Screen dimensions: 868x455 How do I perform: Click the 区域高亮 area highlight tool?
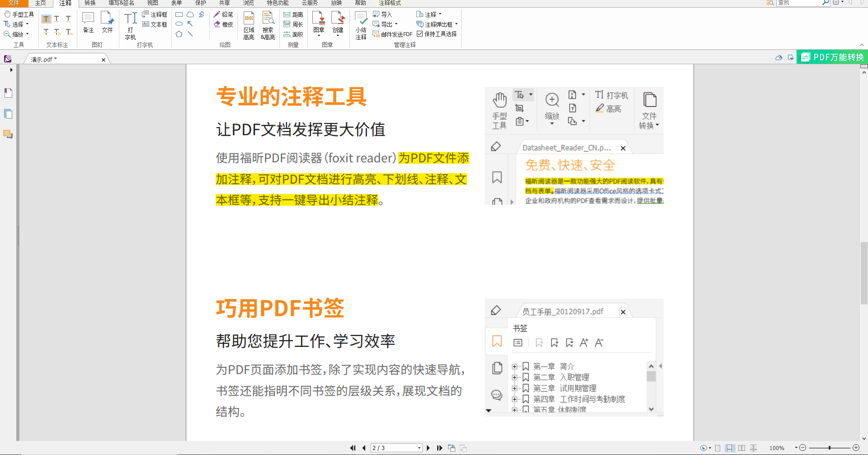[x=249, y=26]
